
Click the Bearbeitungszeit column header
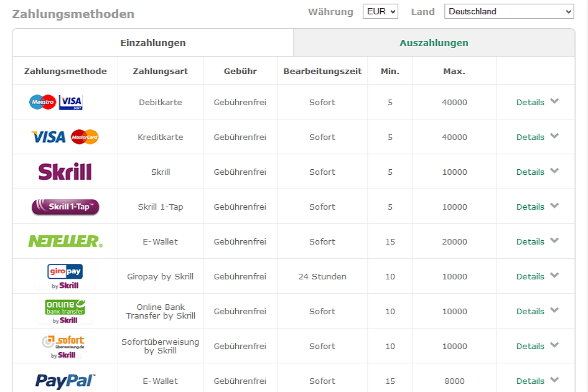(x=322, y=72)
